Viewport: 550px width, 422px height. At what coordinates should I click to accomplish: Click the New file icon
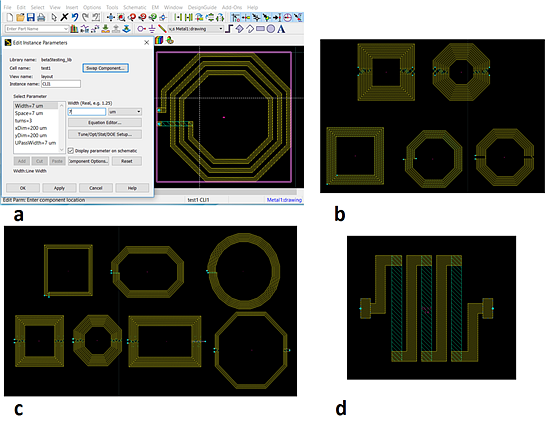tap(10, 17)
